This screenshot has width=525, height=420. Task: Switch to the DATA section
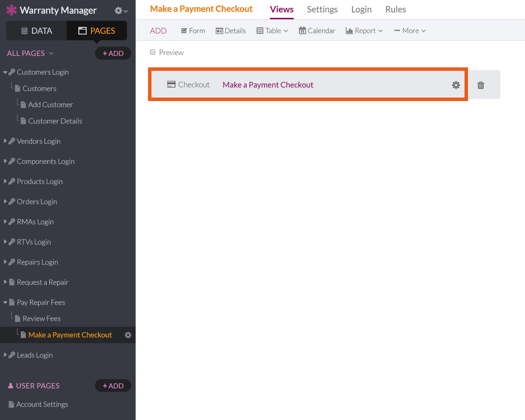[36, 31]
